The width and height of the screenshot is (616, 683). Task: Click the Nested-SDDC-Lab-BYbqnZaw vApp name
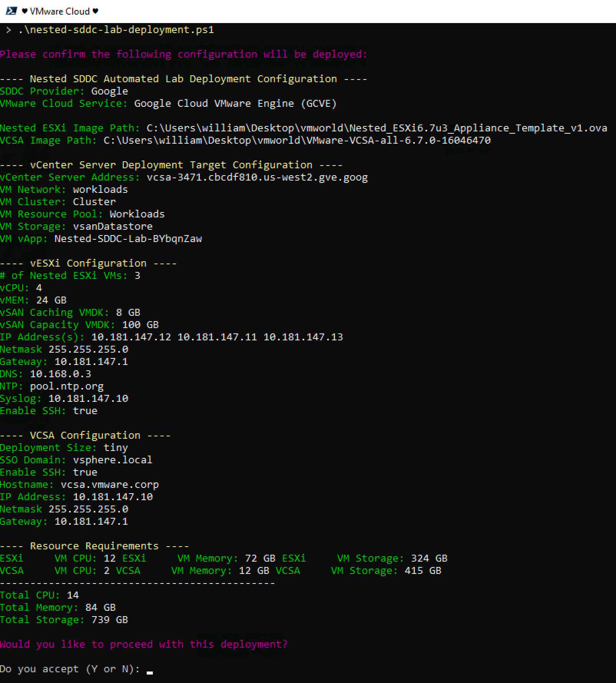[128, 239]
